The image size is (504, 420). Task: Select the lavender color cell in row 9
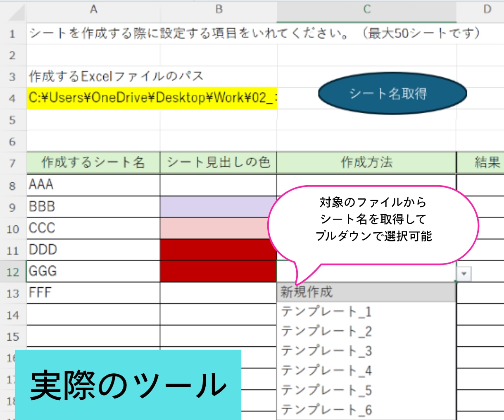[x=219, y=206]
